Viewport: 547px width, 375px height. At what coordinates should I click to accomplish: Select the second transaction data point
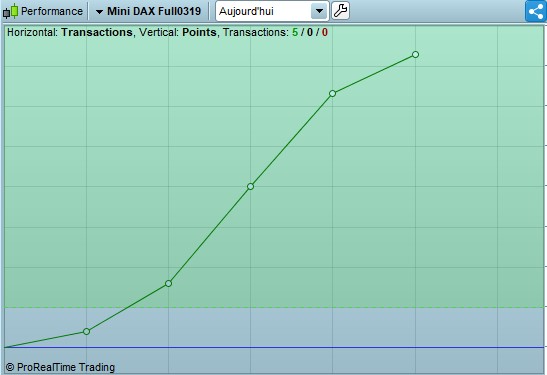click(168, 284)
